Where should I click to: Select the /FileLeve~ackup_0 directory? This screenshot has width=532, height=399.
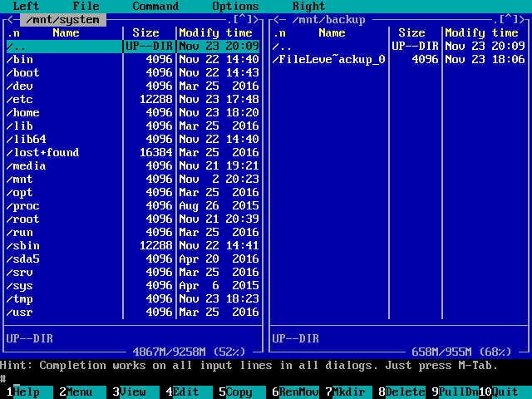(399, 59)
